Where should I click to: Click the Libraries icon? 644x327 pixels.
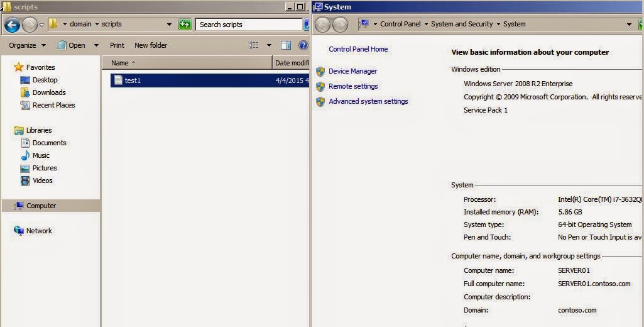[19, 130]
